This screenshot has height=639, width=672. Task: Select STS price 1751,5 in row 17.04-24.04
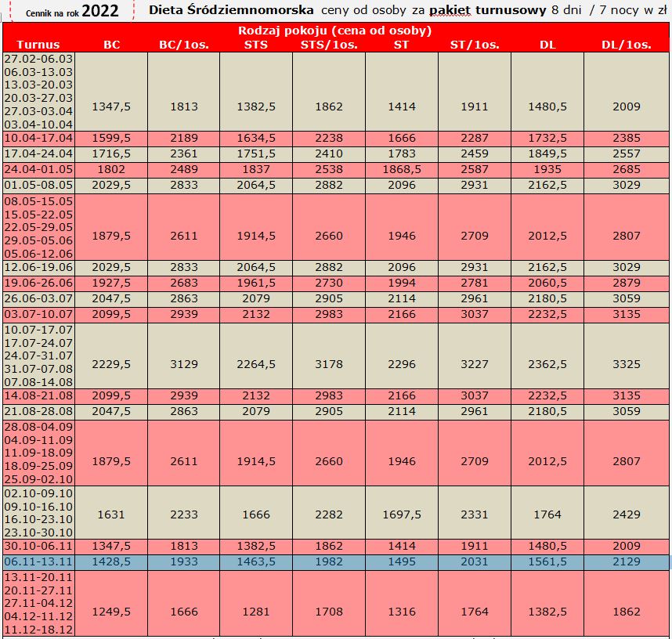[x=256, y=153]
